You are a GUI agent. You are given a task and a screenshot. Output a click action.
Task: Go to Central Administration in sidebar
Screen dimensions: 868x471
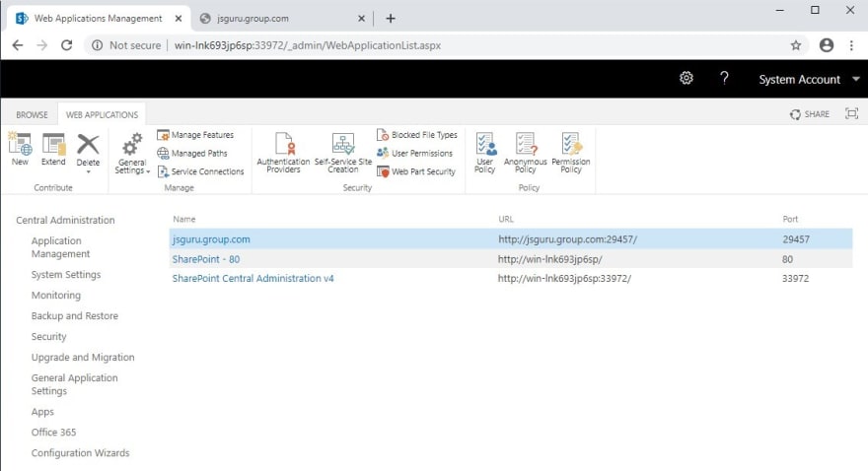[65, 220]
